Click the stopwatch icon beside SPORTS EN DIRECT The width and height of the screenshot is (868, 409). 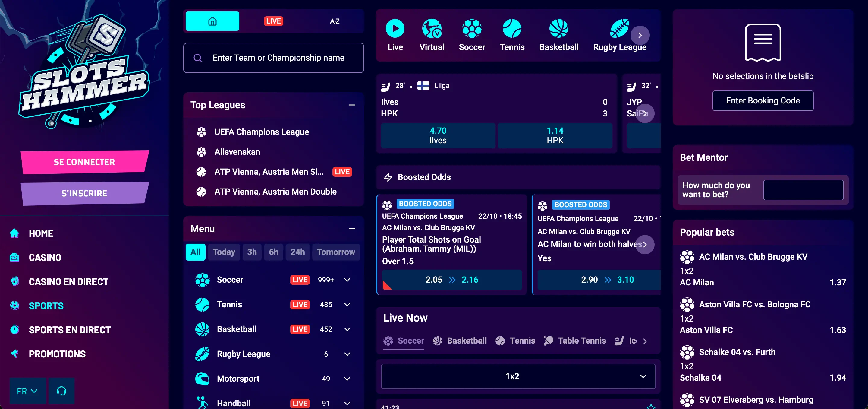14,329
